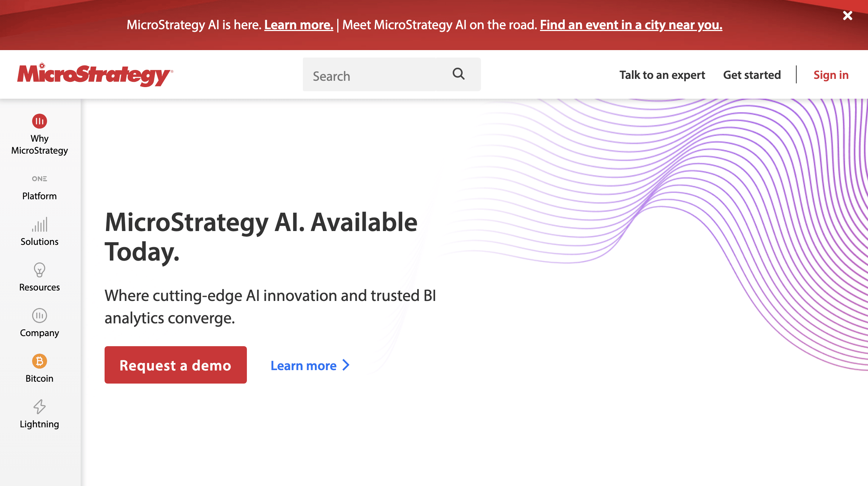Click the Resources lightbulb icon
The height and width of the screenshot is (486, 868).
40,270
